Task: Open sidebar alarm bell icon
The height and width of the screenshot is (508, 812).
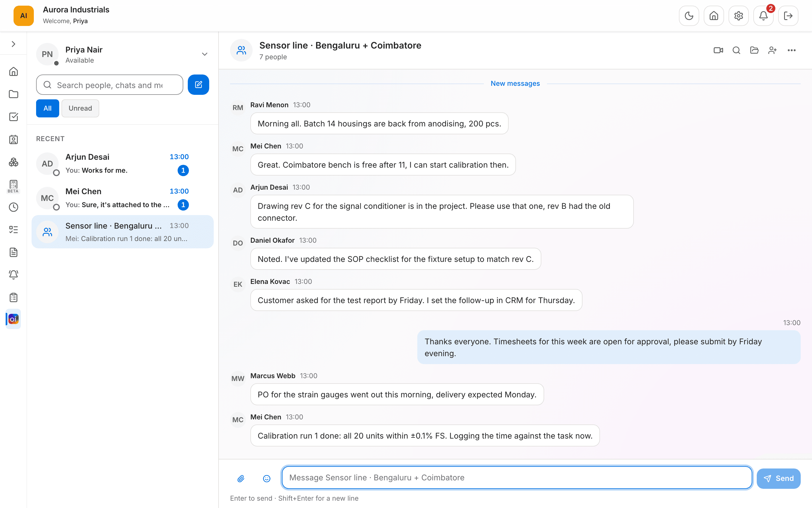Action: (14, 275)
